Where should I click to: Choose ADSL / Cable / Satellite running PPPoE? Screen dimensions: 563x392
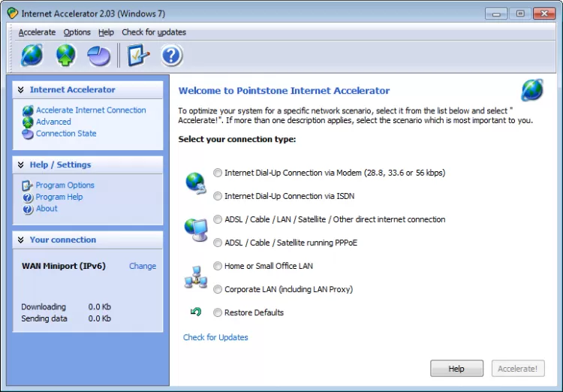coord(218,243)
